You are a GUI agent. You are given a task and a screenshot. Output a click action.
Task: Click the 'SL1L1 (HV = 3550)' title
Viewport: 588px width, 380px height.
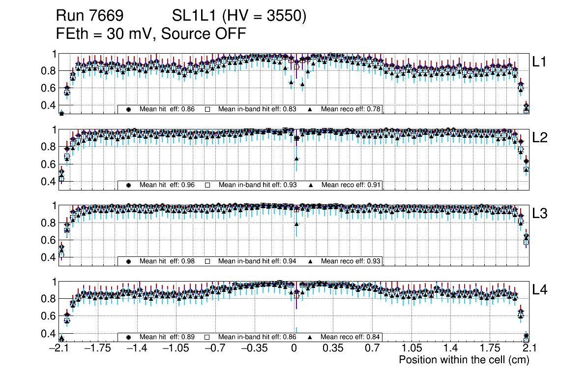coord(239,16)
